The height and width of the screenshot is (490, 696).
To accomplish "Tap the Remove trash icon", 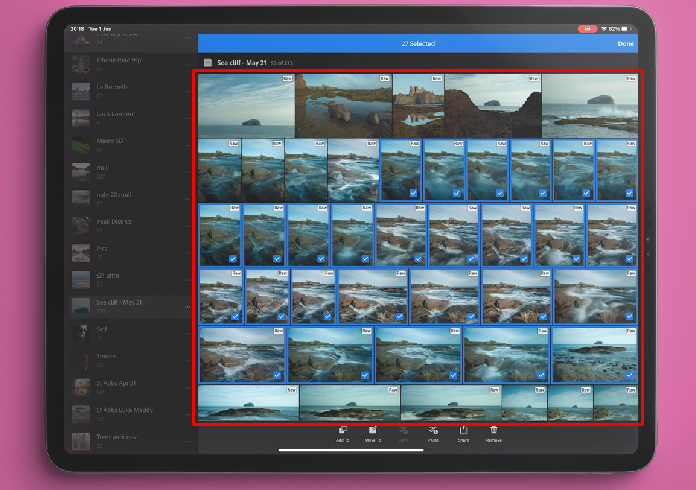I will [x=493, y=431].
